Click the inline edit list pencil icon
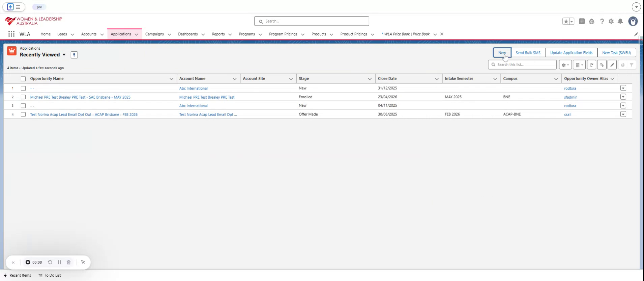 pyautogui.click(x=612, y=65)
